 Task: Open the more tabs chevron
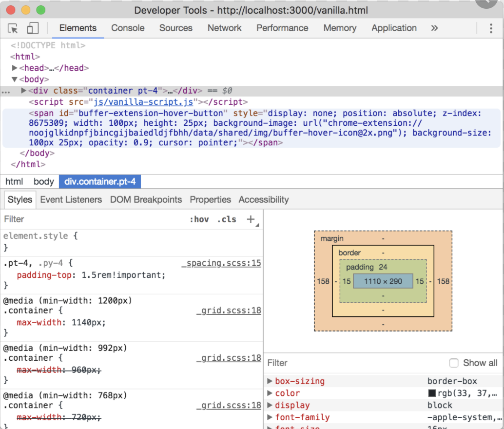434,28
